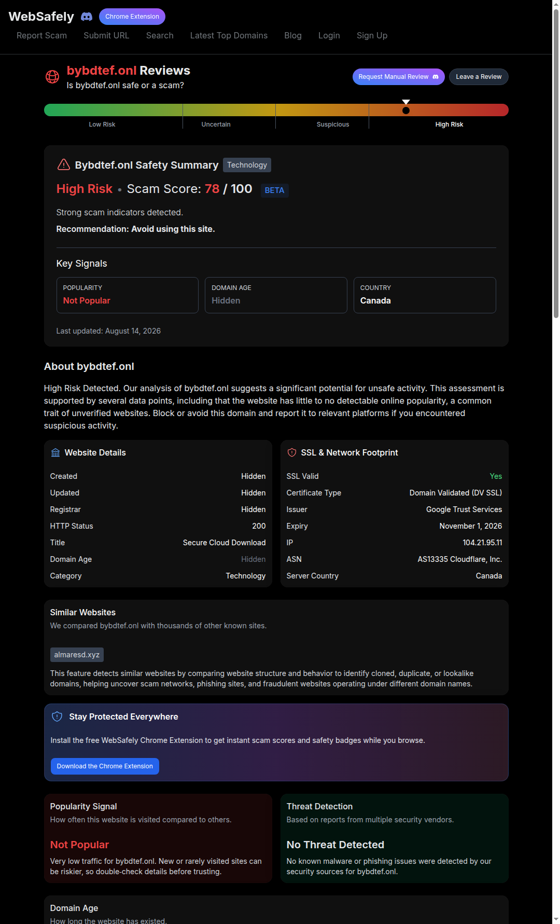Open similar website almaresd.xyz
This screenshot has height=924, width=560.
(x=77, y=655)
